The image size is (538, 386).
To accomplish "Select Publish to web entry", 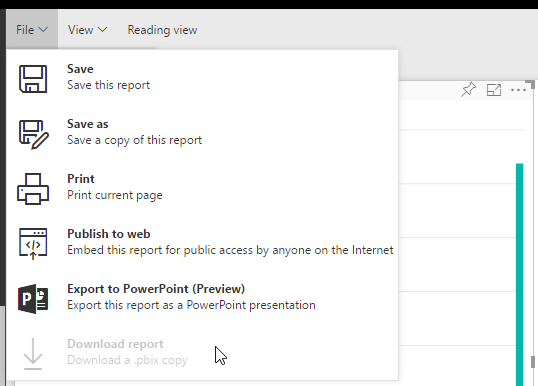I will point(202,242).
